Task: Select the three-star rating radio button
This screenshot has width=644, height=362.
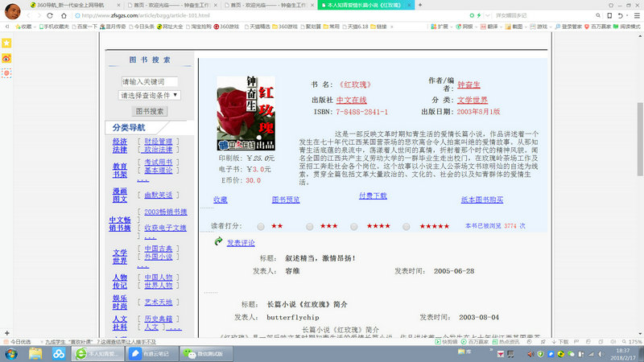Action: coord(310,227)
